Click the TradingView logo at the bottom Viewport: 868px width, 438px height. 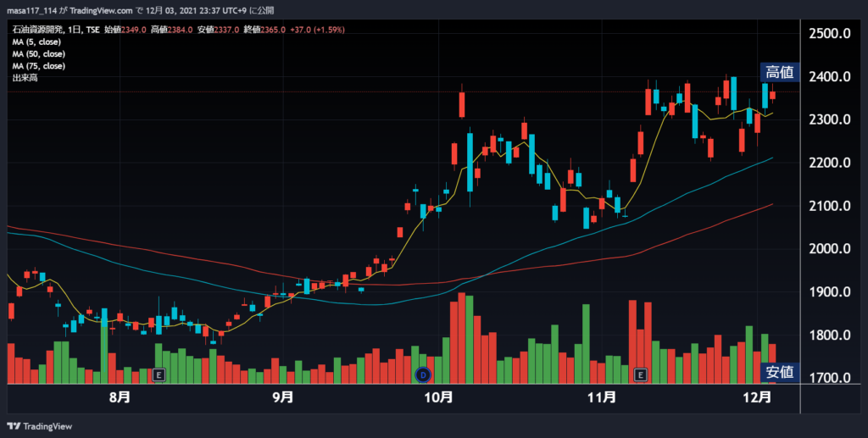pyautogui.click(x=39, y=426)
